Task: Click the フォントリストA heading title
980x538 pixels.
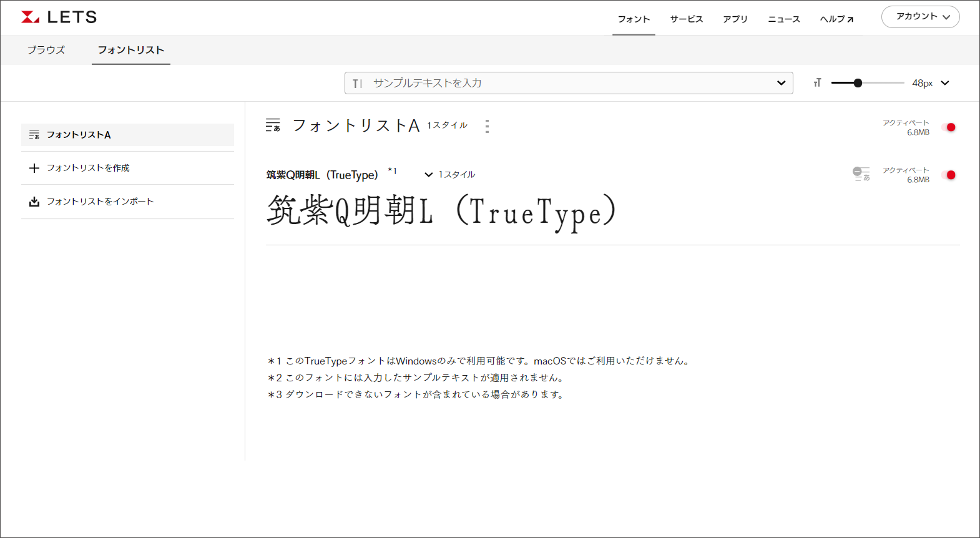Action: pyautogui.click(x=356, y=125)
